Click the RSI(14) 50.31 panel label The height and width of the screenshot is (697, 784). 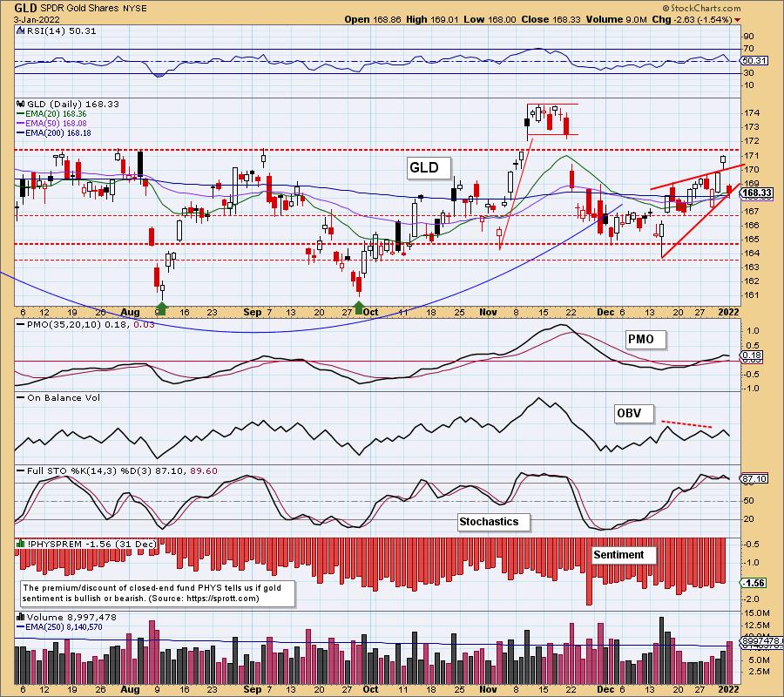tap(60, 30)
